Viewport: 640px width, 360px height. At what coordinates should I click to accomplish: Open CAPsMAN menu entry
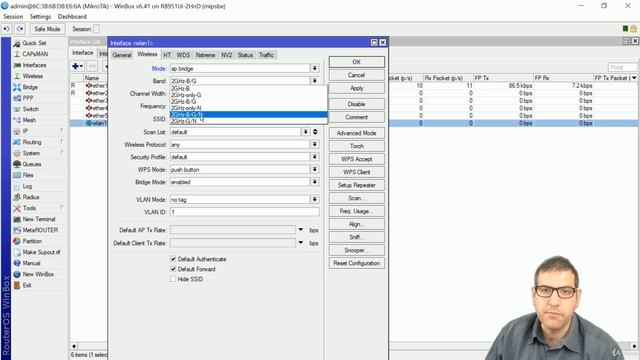click(x=35, y=54)
